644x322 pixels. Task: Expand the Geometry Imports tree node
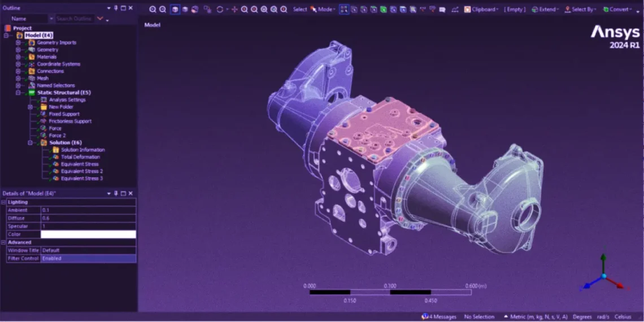18,42
